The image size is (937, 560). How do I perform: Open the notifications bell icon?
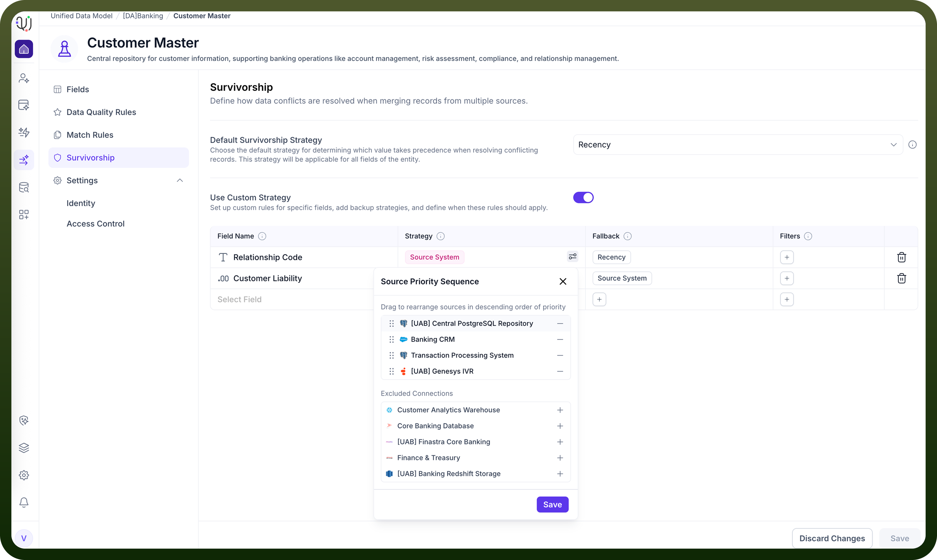click(24, 502)
